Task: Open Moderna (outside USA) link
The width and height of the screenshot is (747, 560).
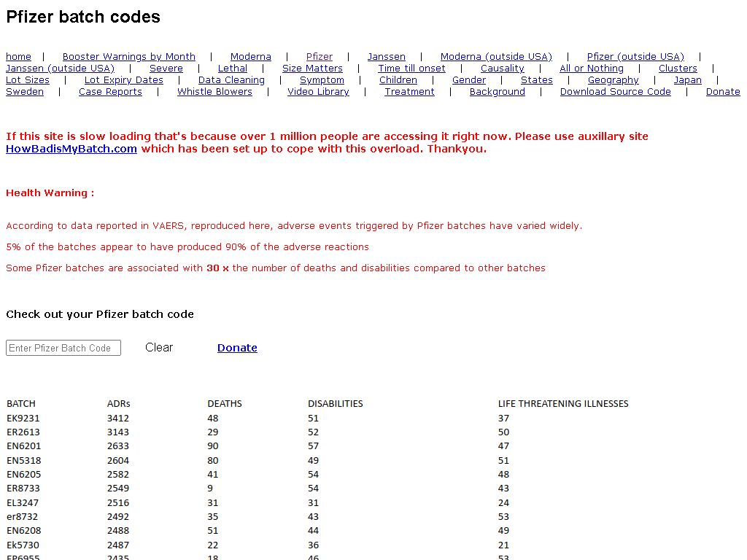Action: tap(496, 57)
